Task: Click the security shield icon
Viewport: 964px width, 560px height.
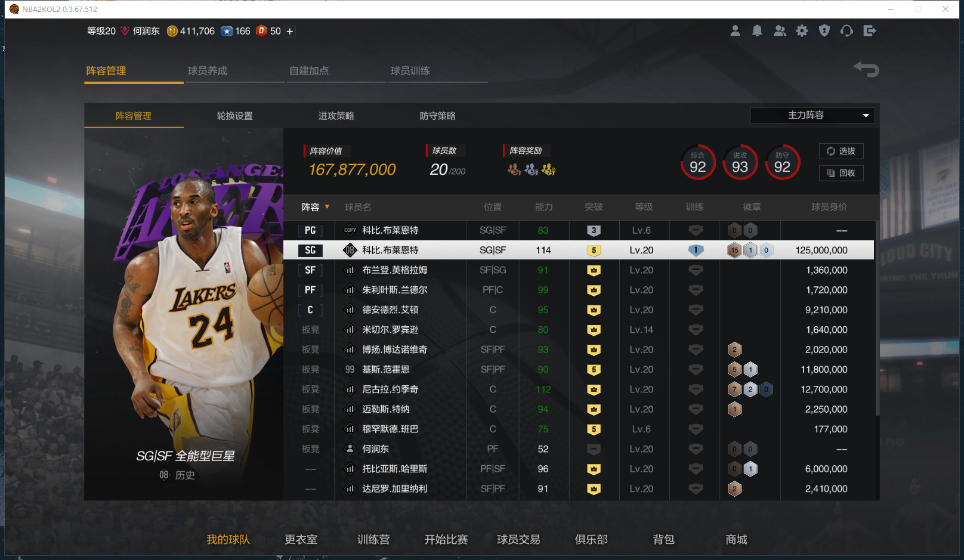Action: [x=824, y=31]
